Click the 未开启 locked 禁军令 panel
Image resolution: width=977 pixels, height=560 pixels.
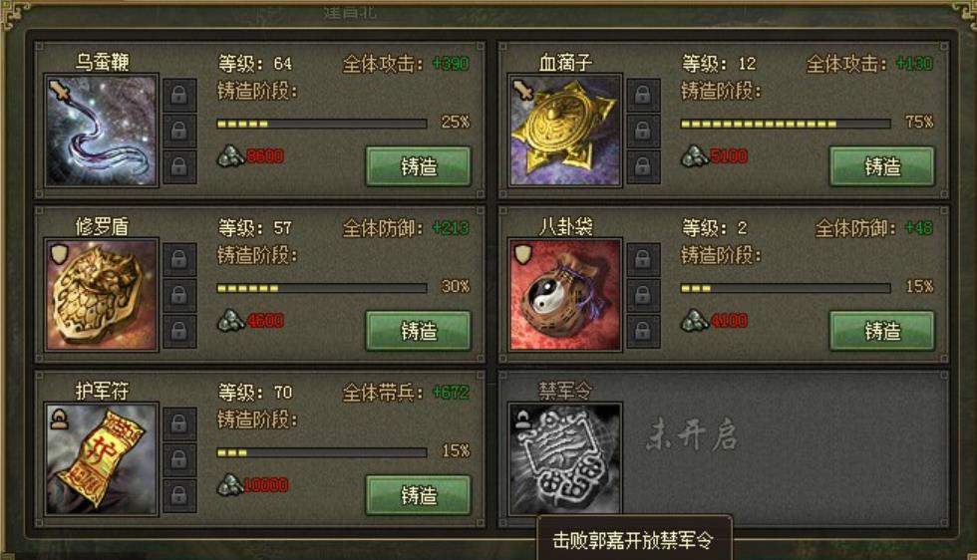click(724, 449)
